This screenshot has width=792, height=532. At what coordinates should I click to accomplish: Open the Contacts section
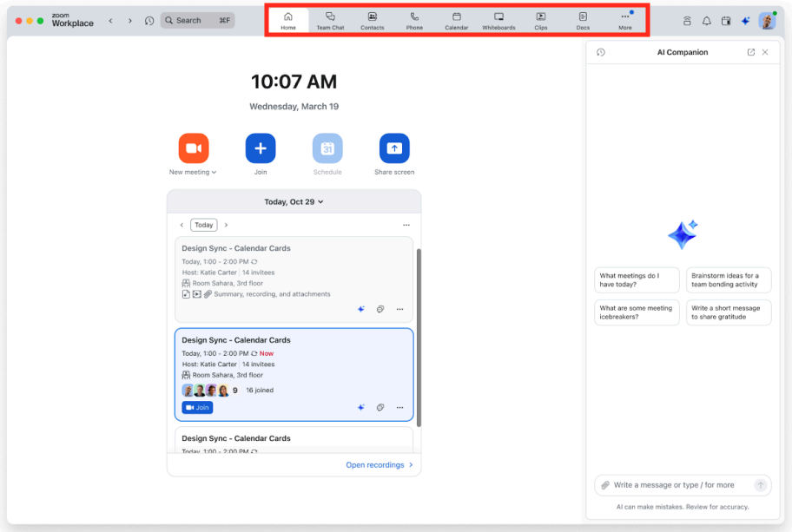click(x=372, y=20)
